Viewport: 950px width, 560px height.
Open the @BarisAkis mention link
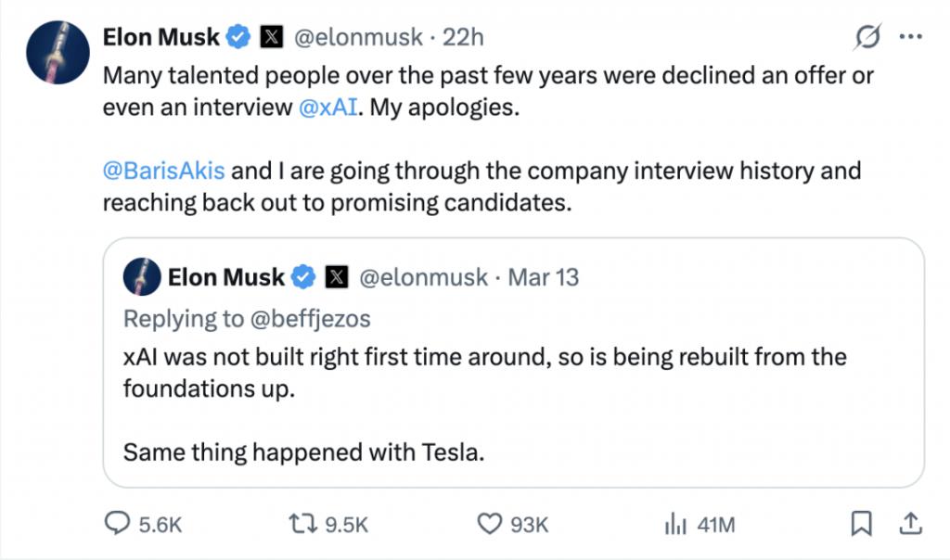(x=163, y=172)
